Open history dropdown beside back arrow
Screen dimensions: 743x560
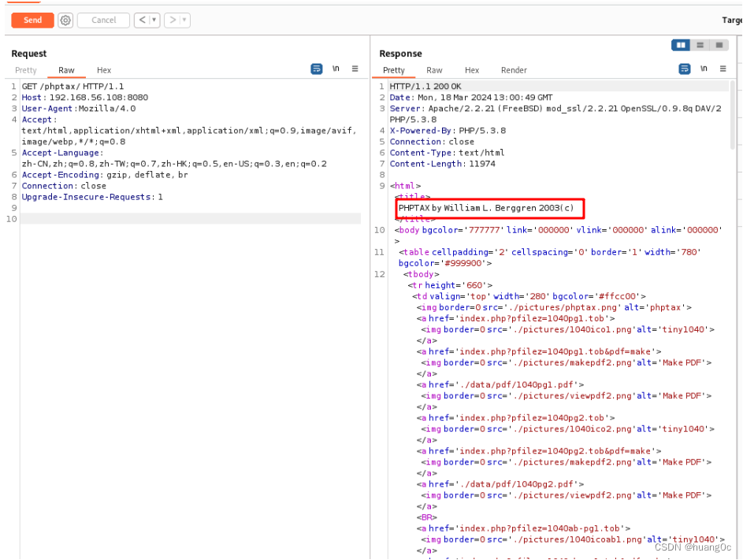coord(154,20)
